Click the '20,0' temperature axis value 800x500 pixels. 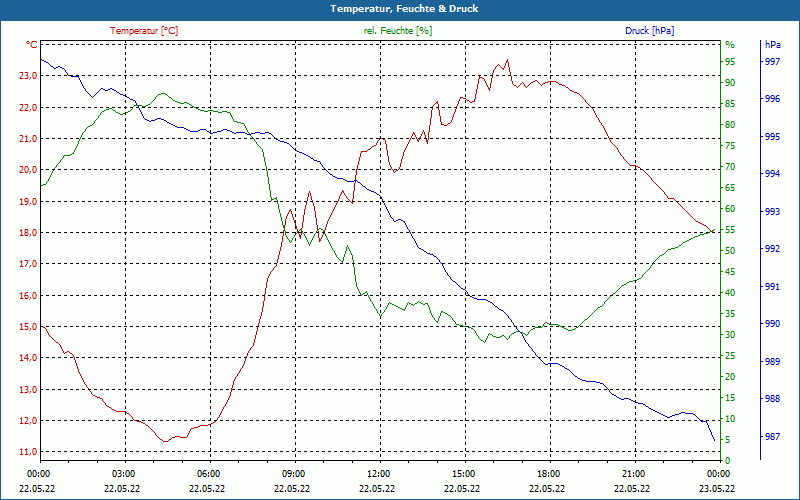coord(28,170)
